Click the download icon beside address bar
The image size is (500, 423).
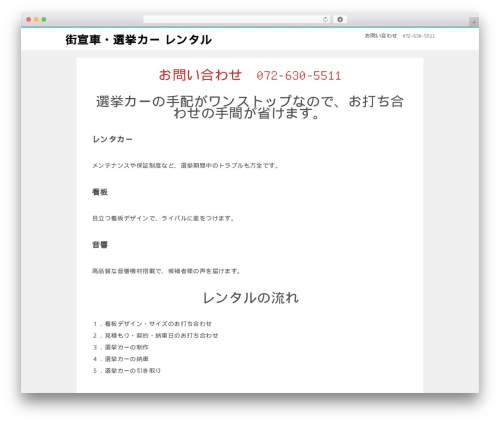[340, 19]
